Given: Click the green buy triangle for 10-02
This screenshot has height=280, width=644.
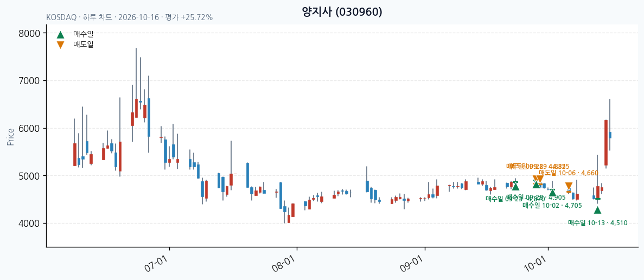Looking at the screenshot, I should tap(552, 193).
